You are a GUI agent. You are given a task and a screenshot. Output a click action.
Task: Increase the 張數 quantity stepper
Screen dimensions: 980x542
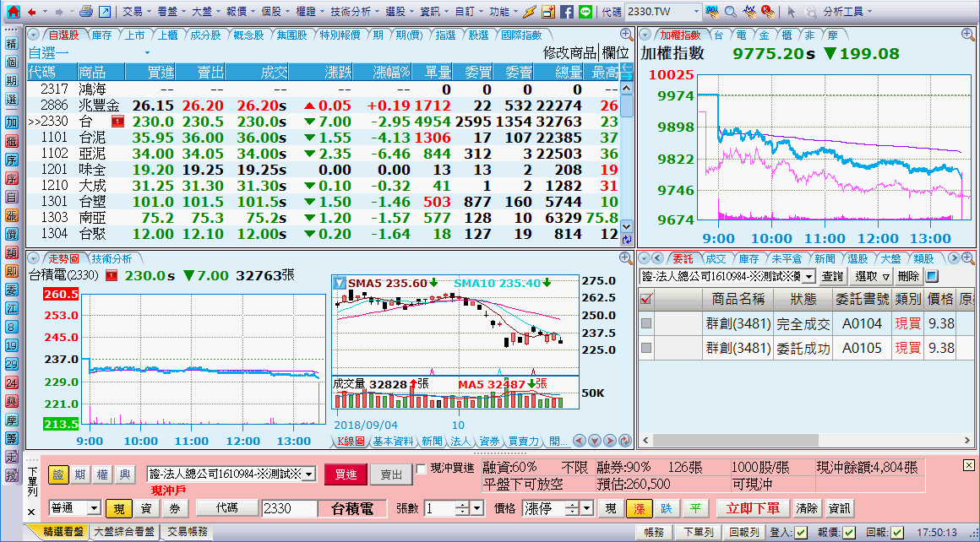click(x=462, y=504)
